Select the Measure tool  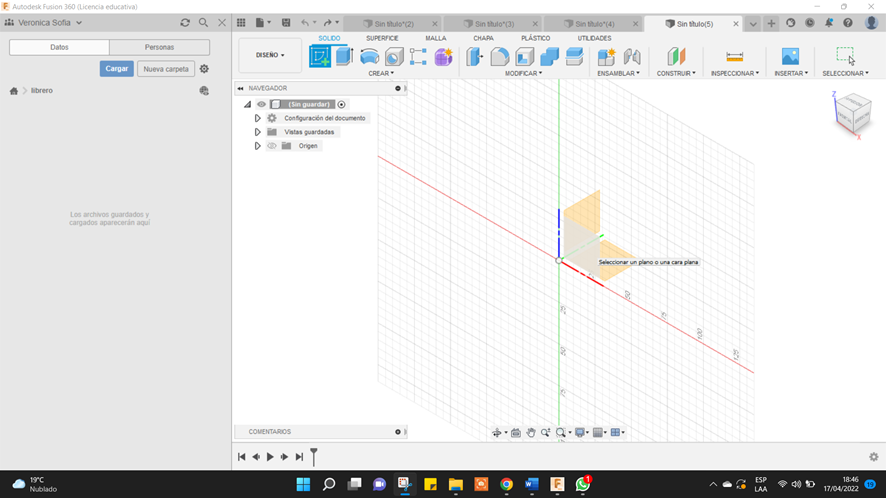[x=735, y=57]
